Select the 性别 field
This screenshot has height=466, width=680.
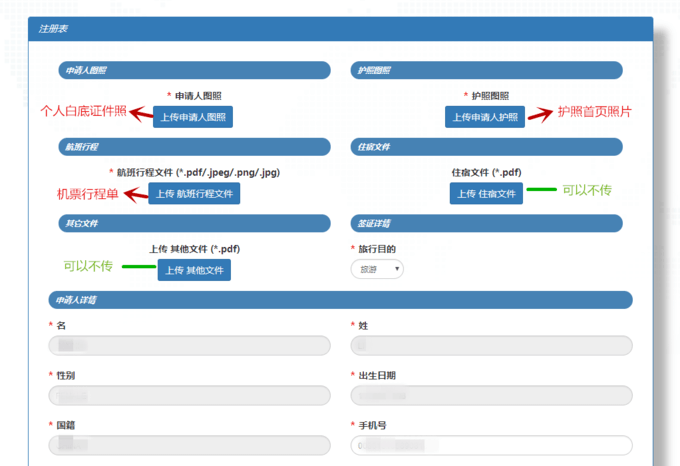point(189,395)
